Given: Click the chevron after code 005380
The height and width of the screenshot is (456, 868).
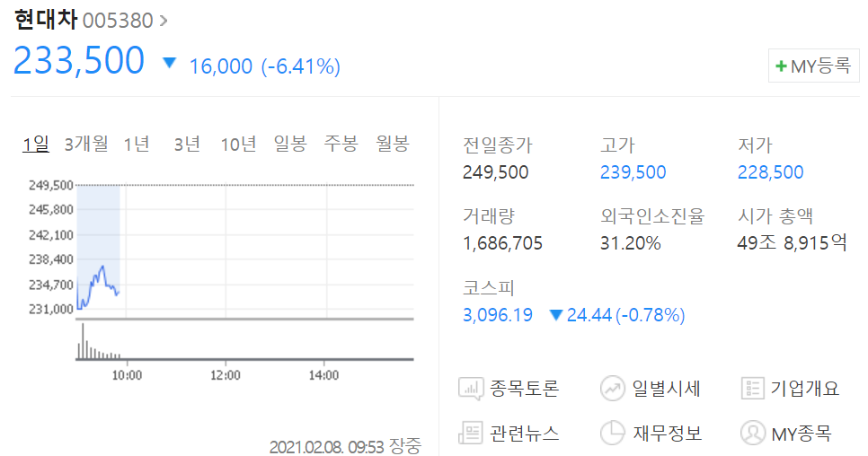Looking at the screenshot, I should (x=164, y=21).
